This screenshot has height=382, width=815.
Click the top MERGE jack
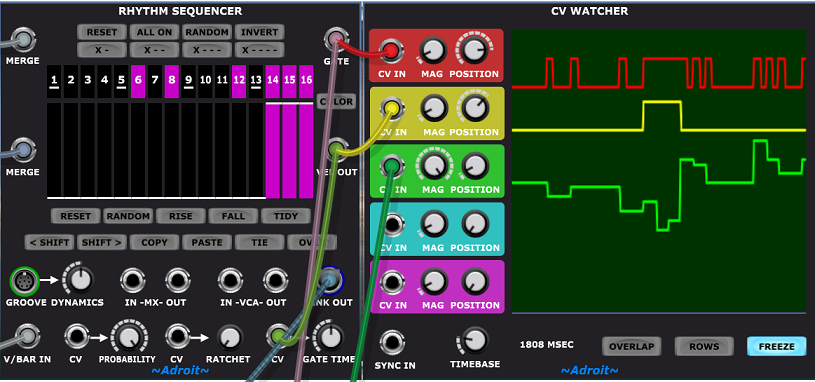[x=23, y=39]
